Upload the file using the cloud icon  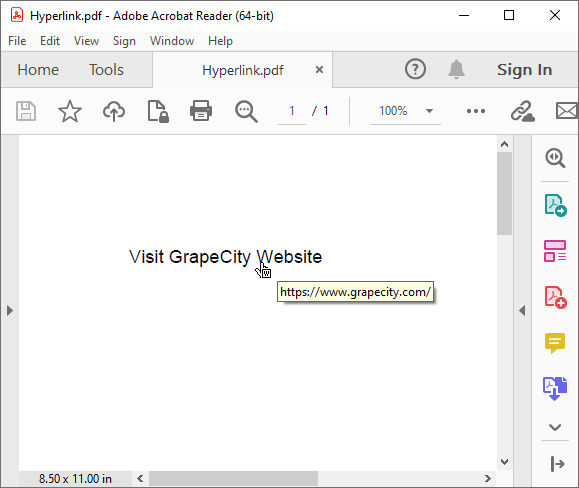click(x=114, y=111)
